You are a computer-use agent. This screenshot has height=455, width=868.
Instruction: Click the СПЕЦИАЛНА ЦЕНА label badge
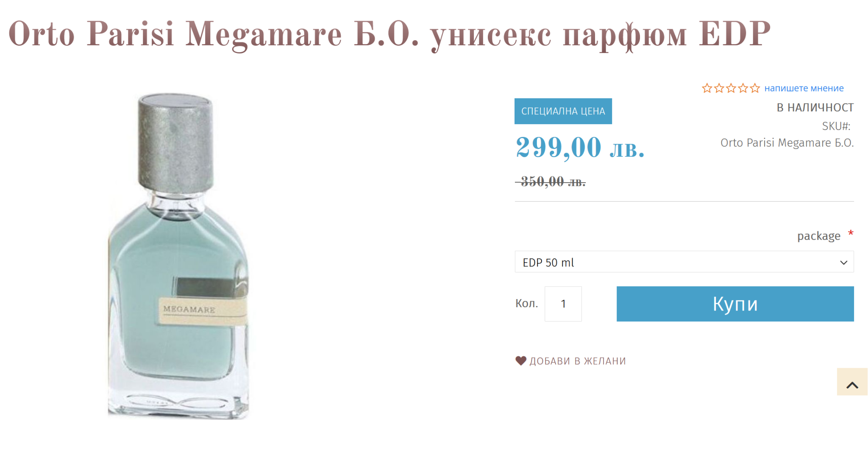563,111
